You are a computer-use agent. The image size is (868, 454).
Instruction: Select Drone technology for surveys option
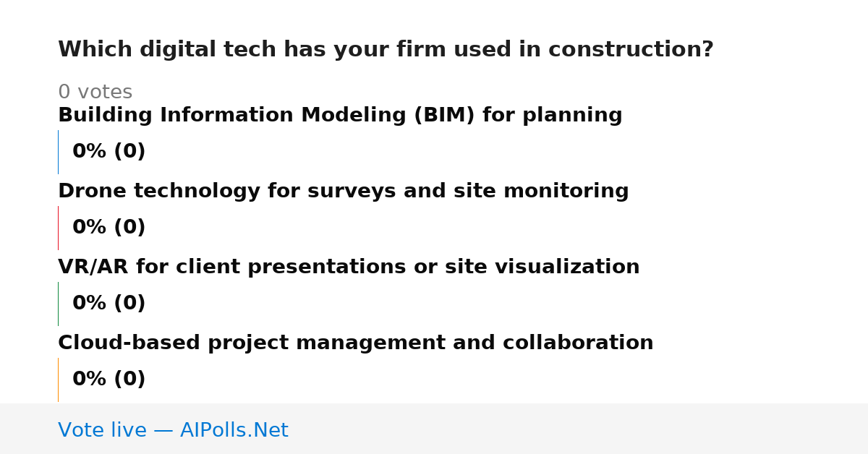pyautogui.click(x=343, y=192)
